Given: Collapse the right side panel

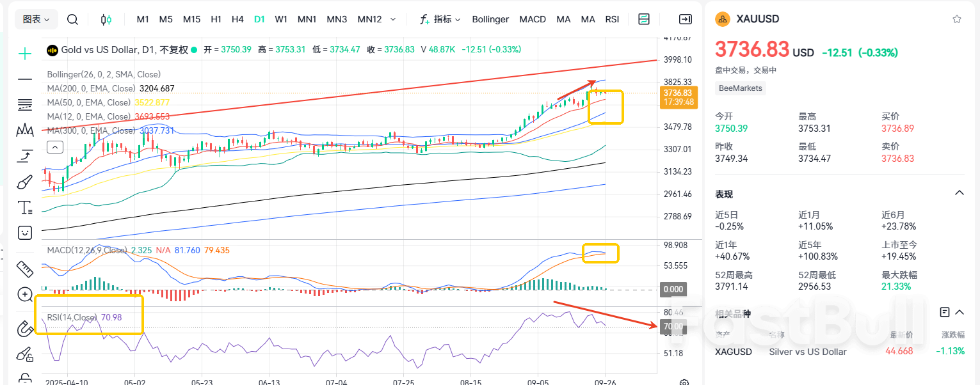Looking at the screenshot, I should (x=686, y=19).
